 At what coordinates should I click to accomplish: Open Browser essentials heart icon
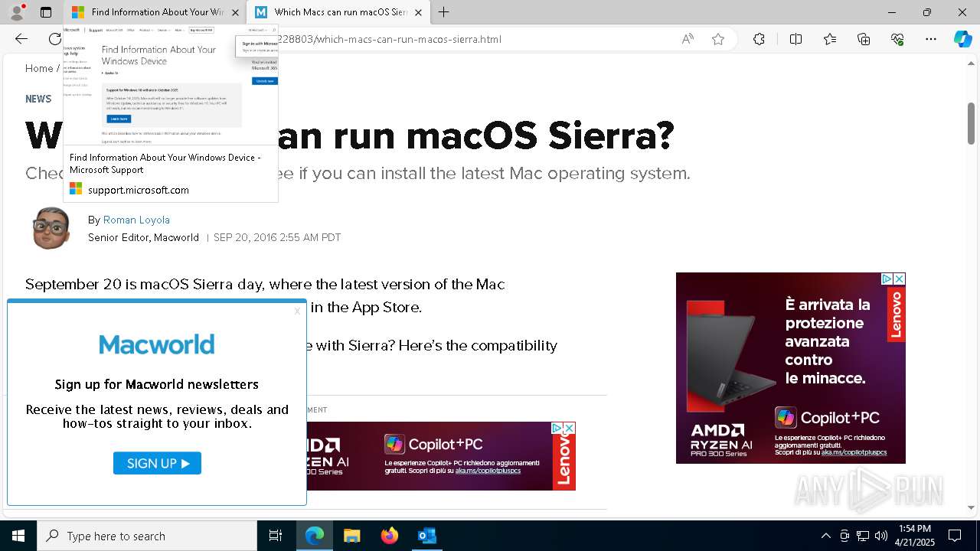coord(897,39)
